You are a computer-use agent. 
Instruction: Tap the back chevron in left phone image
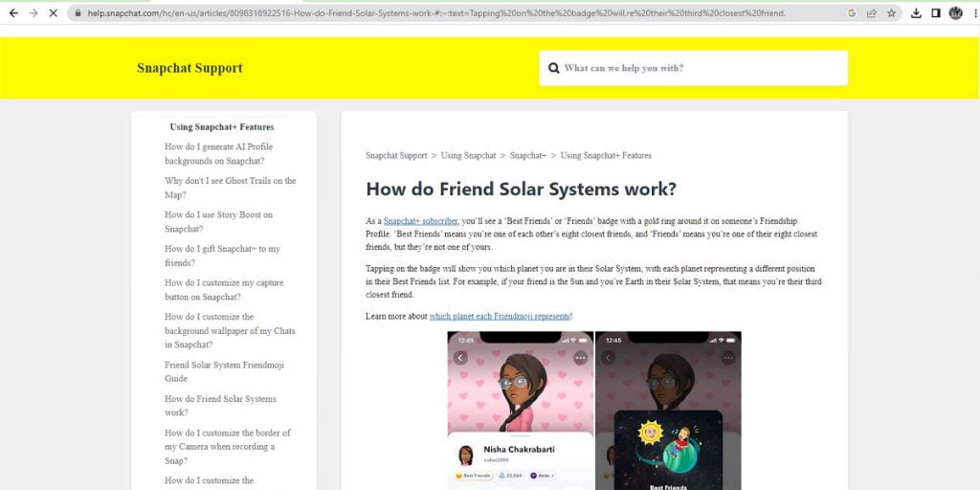[460, 358]
